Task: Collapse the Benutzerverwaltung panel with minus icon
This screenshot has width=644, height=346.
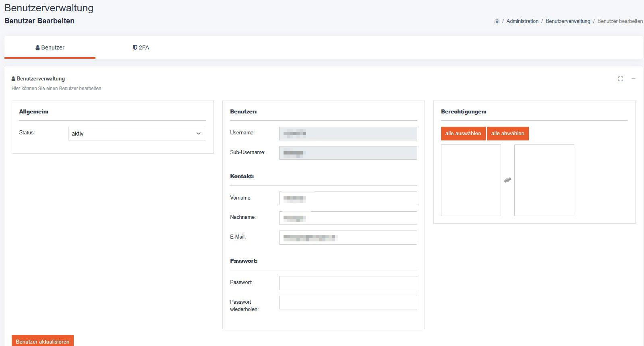Action: click(633, 79)
